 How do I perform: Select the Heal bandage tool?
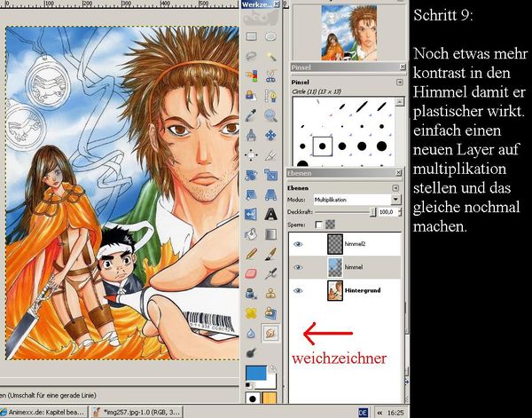pos(251,313)
